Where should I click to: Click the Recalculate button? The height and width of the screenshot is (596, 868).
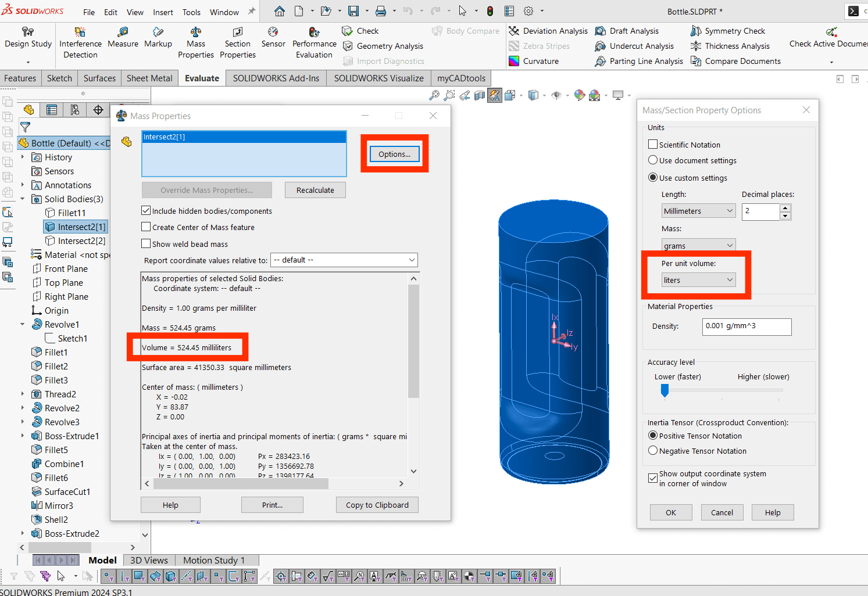coord(315,189)
